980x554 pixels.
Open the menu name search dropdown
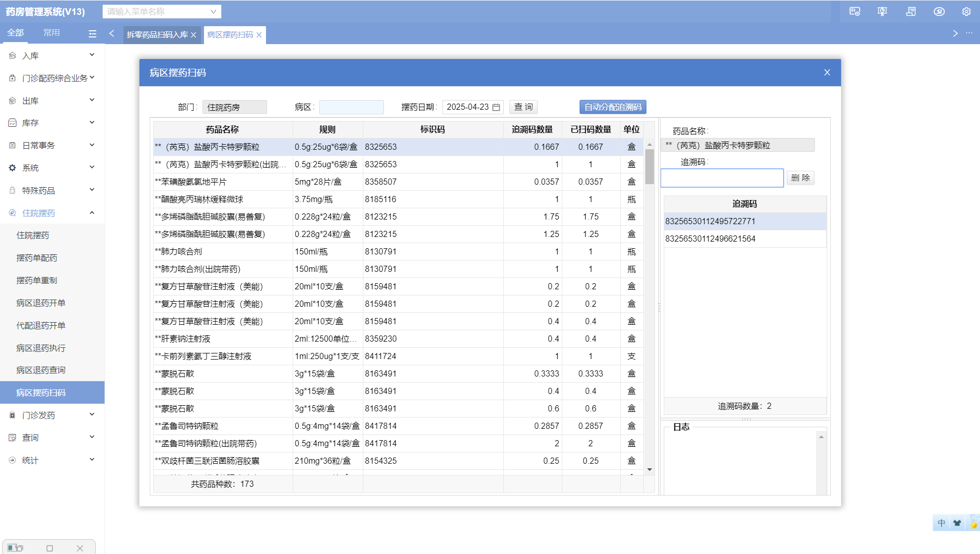(x=162, y=11)
